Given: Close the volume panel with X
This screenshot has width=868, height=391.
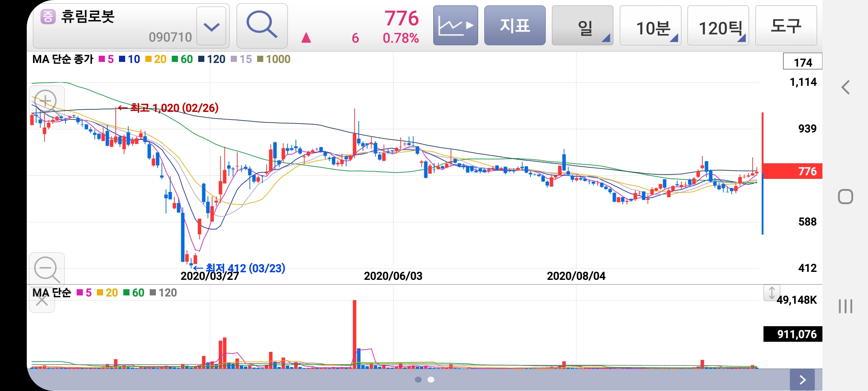Looking at the screenshot, I should tap(42, 300).
